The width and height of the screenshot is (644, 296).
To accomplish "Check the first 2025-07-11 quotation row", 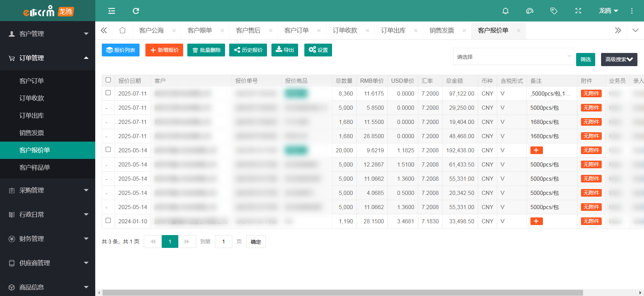I will (108, 93).
